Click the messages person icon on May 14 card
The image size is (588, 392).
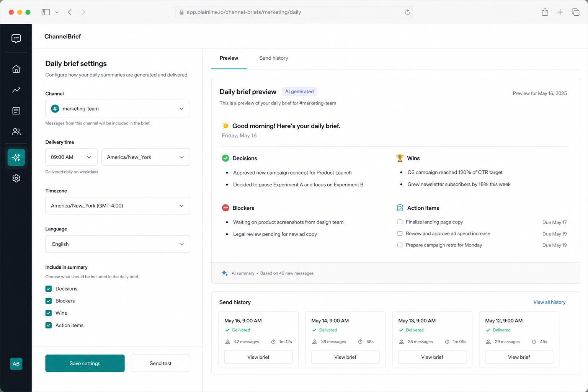point(314,341)
